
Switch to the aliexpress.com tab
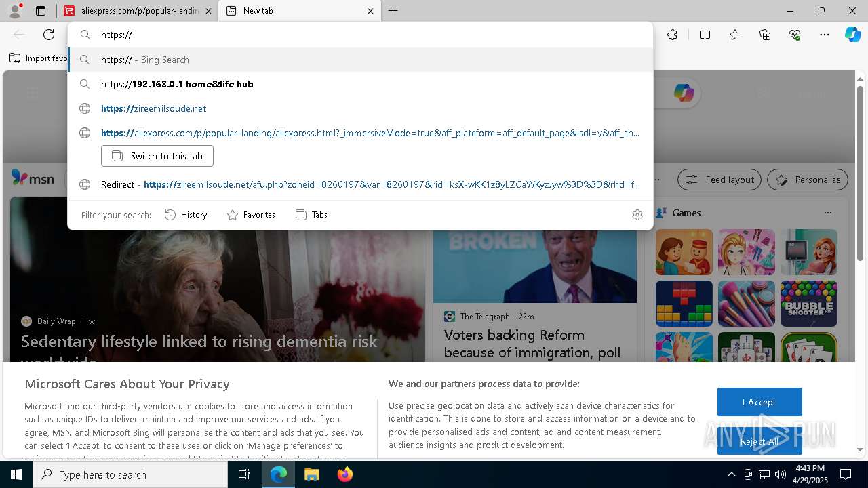click(x=132, y=11)
